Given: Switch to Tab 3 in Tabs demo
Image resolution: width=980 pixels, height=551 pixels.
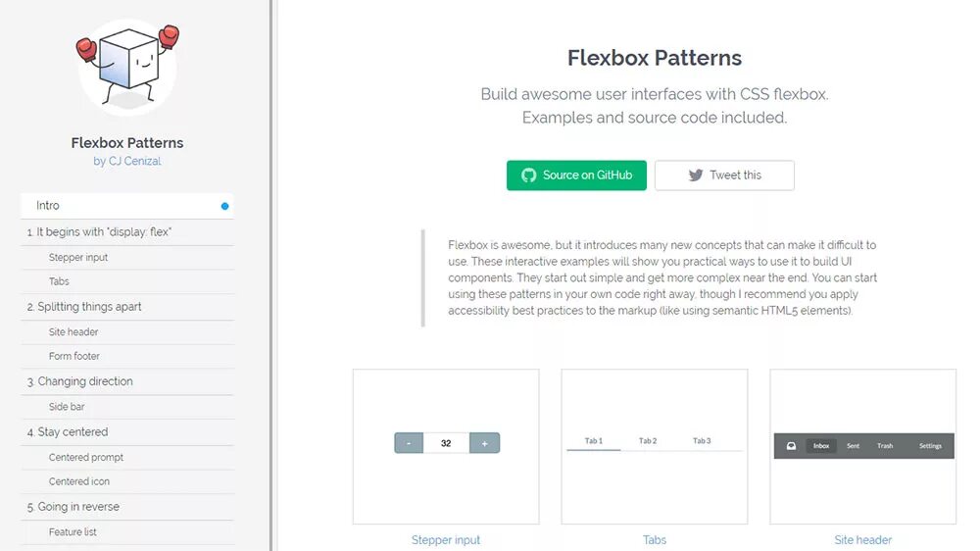Looking at the screenshot, I should 702,441.
